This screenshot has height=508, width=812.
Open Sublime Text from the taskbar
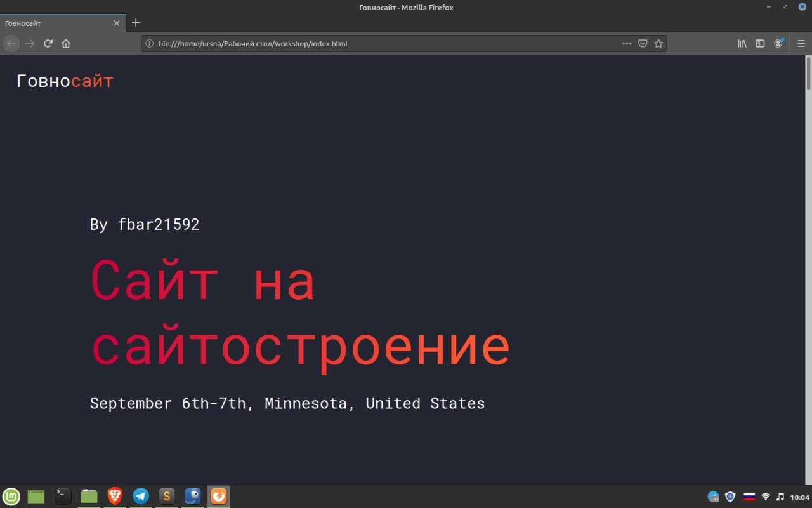(167, 497)
